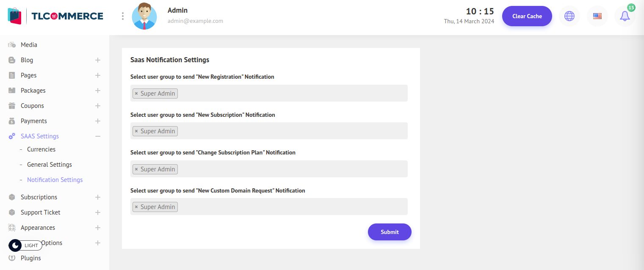This screenshot has width=644, height=270.
Task: Remove Super Admin from New Subscription field
Action: 136,131
